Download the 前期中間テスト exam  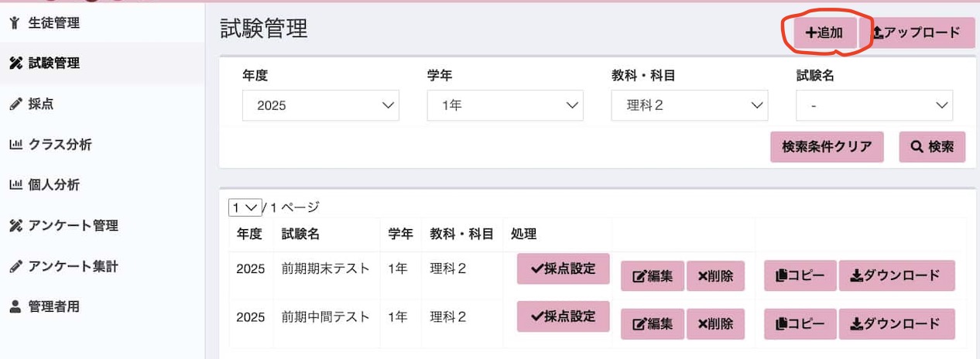[x=896, y=323]
